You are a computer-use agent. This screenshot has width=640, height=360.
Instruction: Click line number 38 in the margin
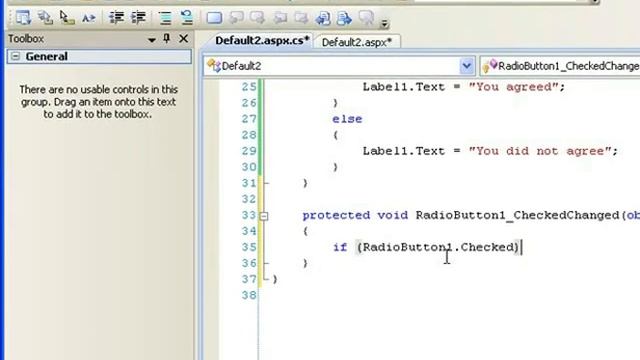(x=249, y=295)
